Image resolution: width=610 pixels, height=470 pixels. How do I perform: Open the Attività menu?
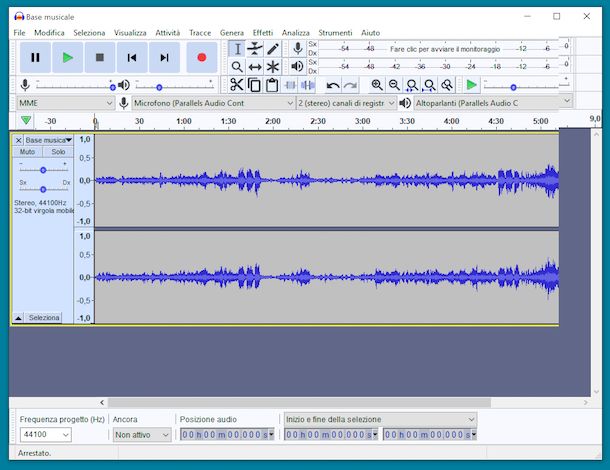[168, 33]
